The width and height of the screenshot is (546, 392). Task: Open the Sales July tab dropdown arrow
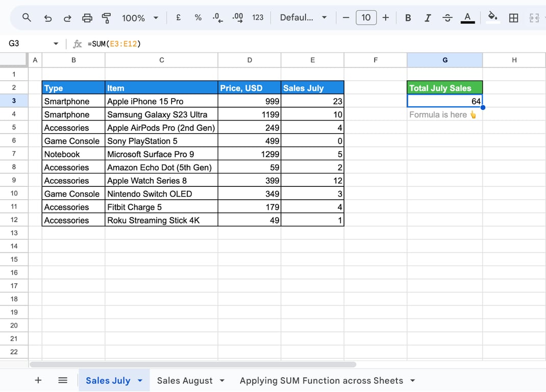point(140,380)
